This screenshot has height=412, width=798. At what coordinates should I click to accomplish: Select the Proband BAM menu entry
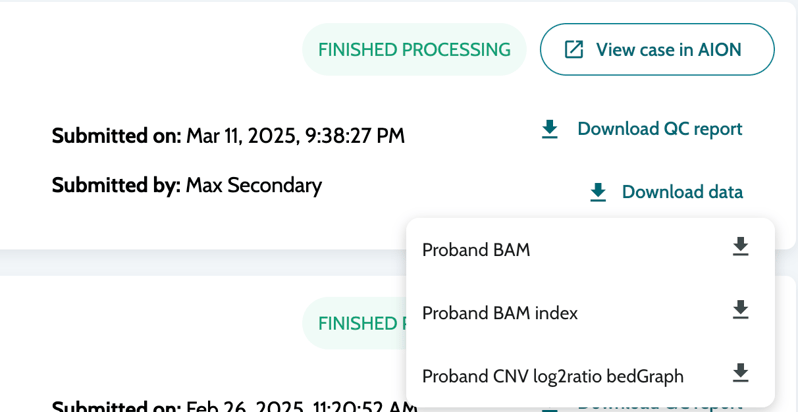pyautogui.click(x=476, y=250)
